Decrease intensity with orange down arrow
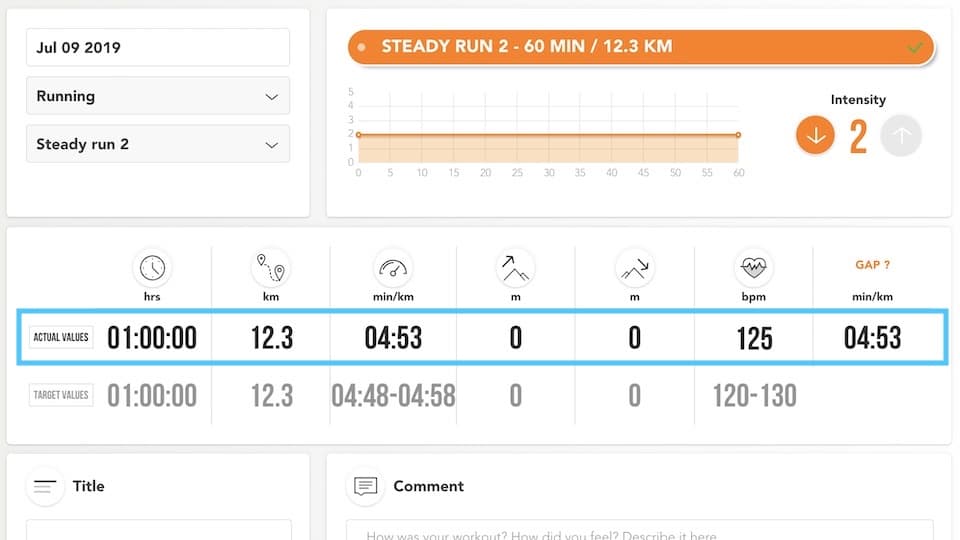The height and width of the screenshot is (540, 960). point(815,135)
